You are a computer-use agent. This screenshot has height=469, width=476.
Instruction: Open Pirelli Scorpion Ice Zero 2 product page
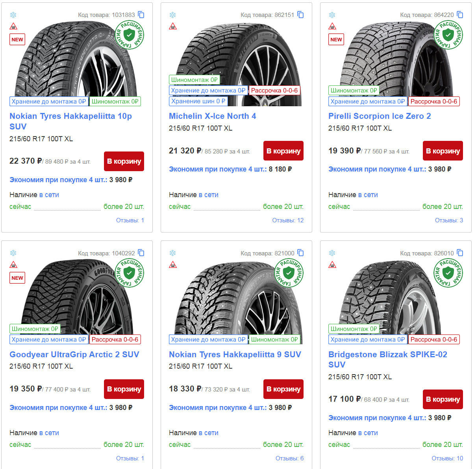(380, 116)
